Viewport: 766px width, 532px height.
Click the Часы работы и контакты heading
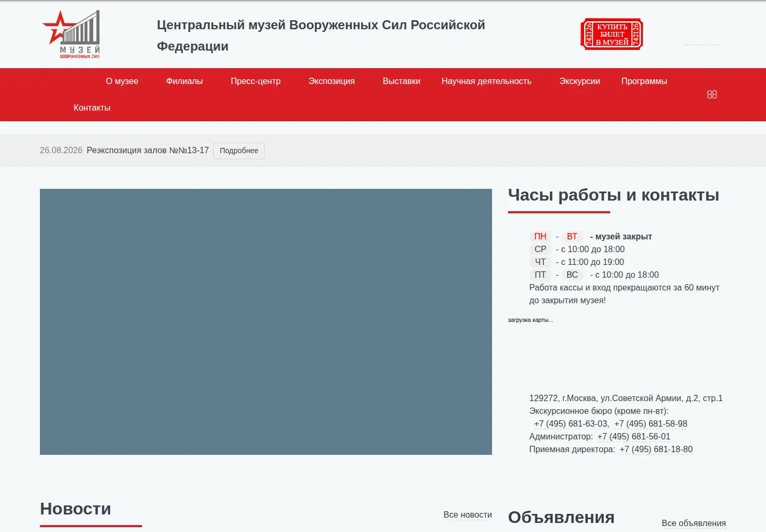click(x=613, y=195)
